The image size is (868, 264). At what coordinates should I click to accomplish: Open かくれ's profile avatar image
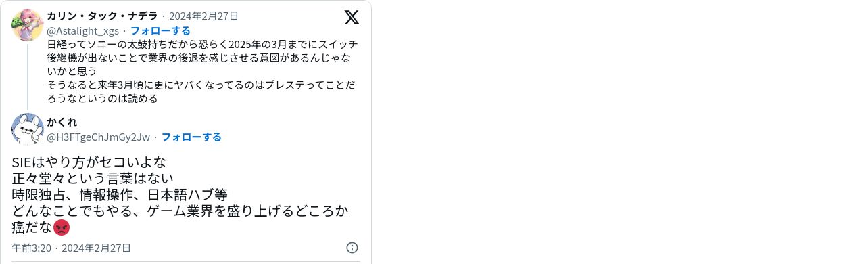[x=28, y=129]
